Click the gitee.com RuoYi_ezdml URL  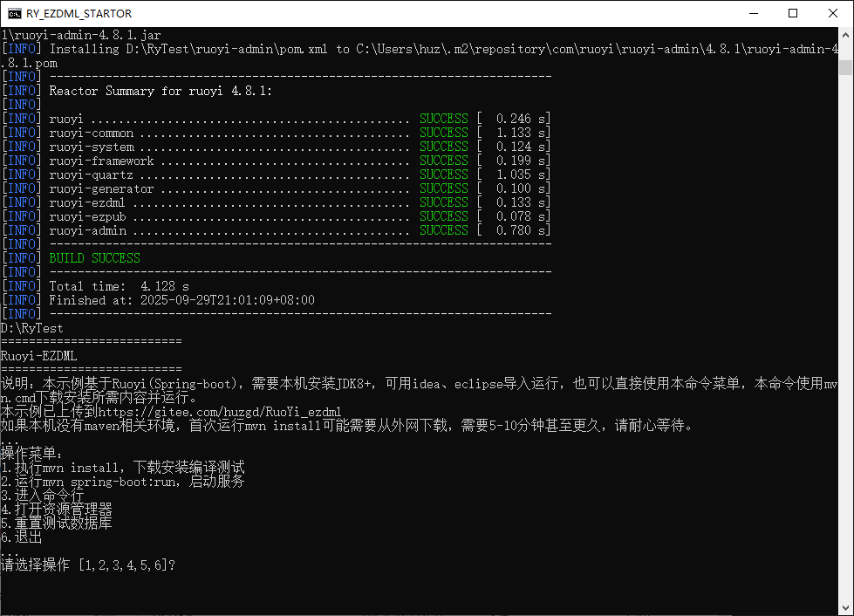click(219, 412)
